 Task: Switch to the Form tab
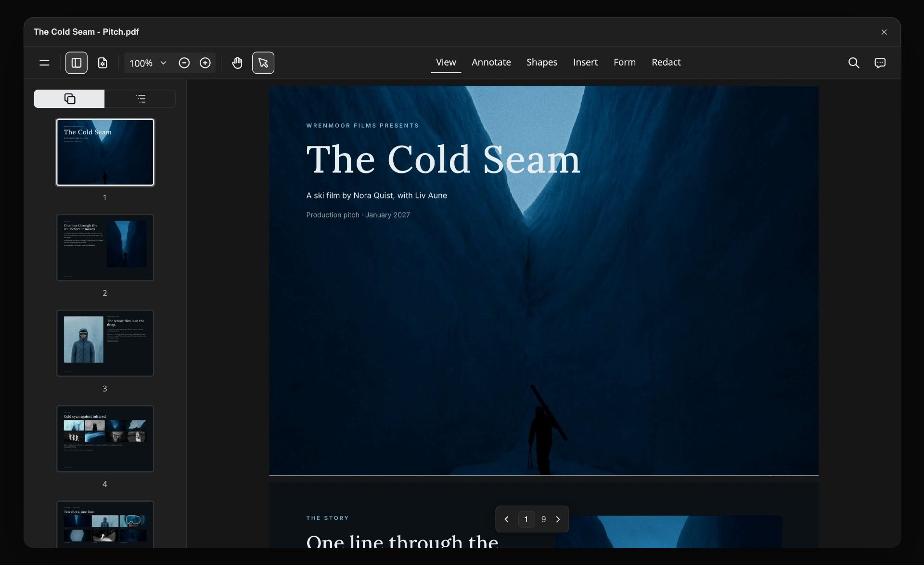(x=625, y=62)
